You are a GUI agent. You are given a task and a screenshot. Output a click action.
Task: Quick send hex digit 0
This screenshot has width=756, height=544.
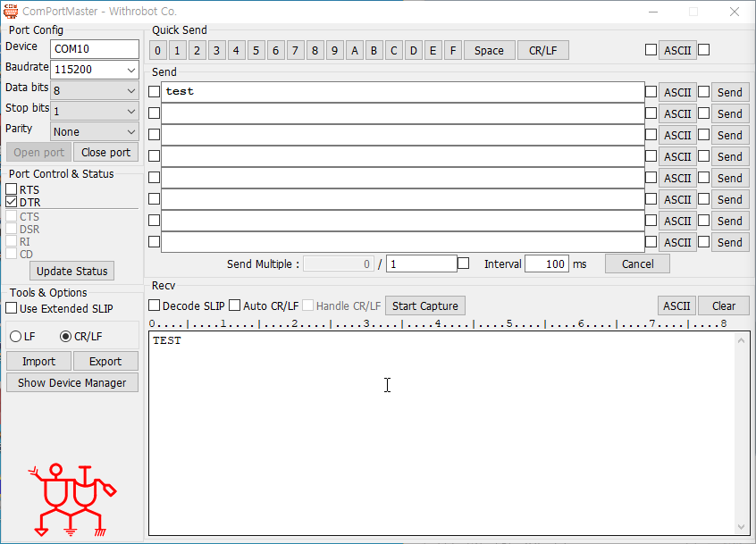point(157,51)
